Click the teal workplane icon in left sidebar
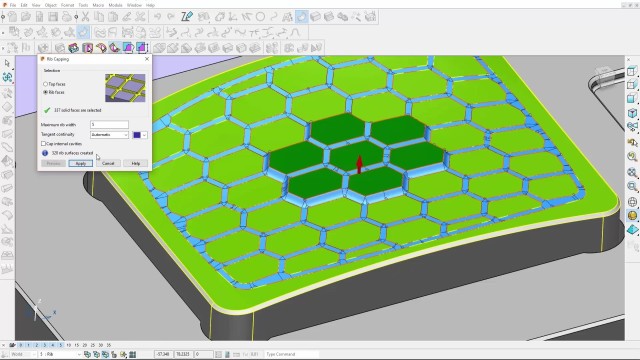The height and width of the screenshot is (360, 640). pos(7,77)
